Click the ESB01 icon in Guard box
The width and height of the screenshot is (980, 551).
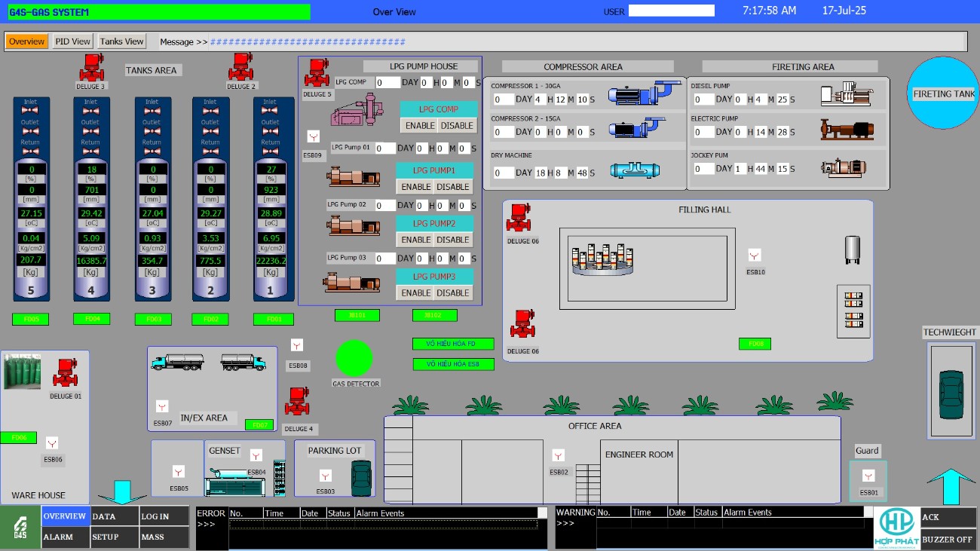pyautogui.click(x=868, y=476)
